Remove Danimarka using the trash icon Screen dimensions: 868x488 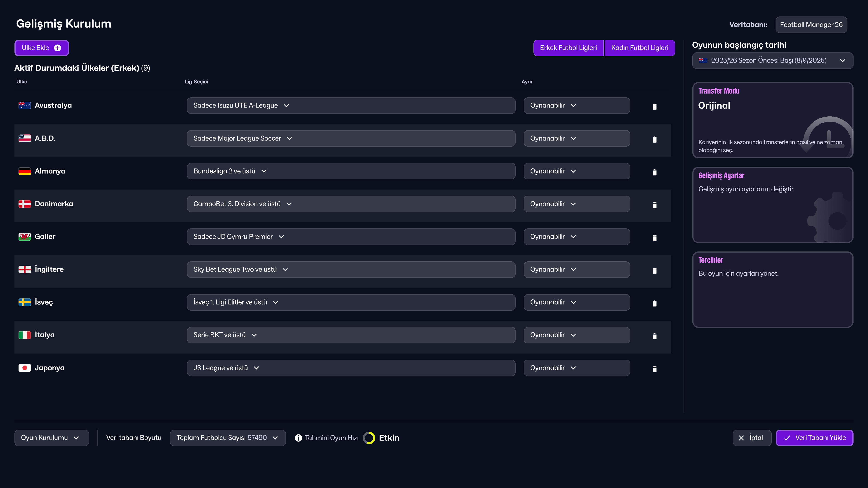[655, 205]
